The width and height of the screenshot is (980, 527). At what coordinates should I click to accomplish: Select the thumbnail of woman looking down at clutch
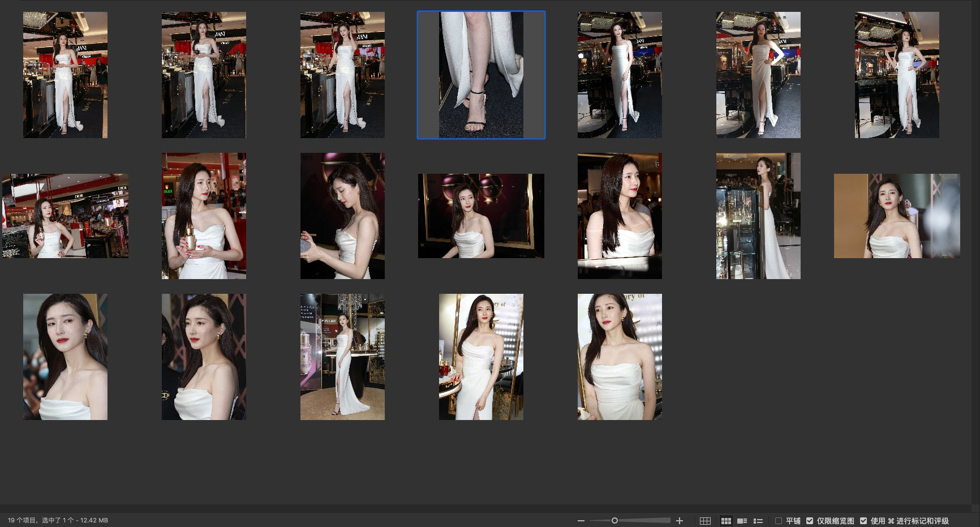(342, 216)
